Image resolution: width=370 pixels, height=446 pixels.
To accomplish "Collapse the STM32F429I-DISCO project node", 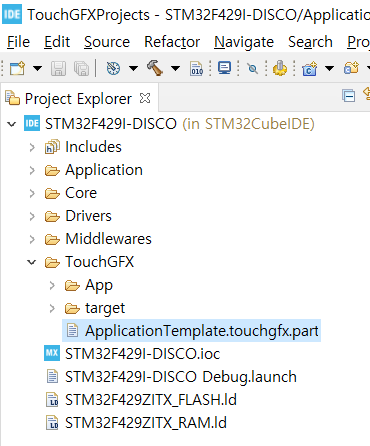I will pos(12,124).
